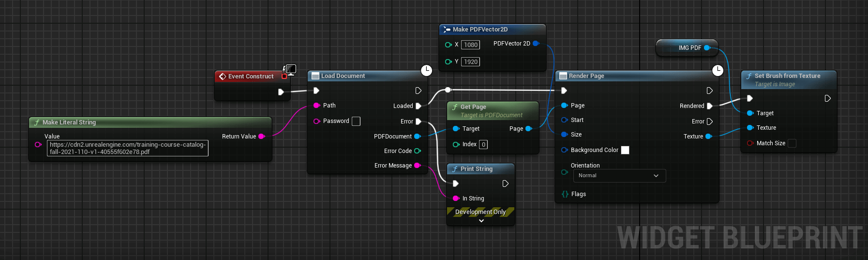Click Load Document input exec pin
Image resolution: width=868 pixels, height=260 pixels.
(x=316, y=91)
